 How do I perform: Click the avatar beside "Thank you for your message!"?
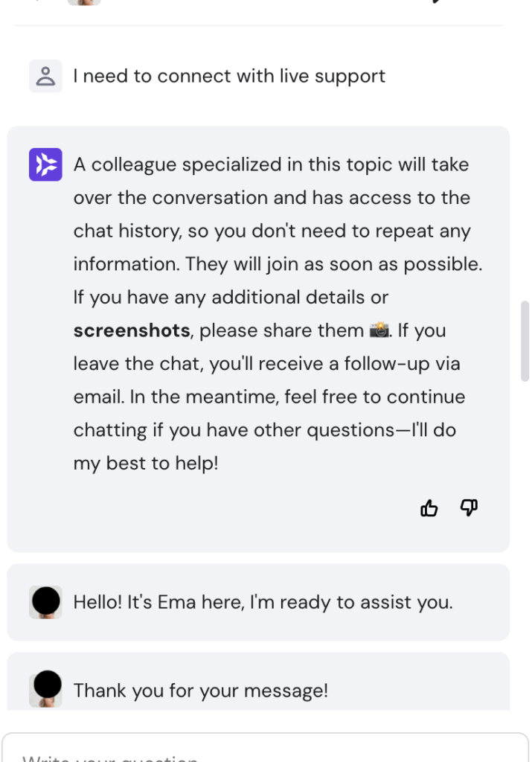point(45,688)
